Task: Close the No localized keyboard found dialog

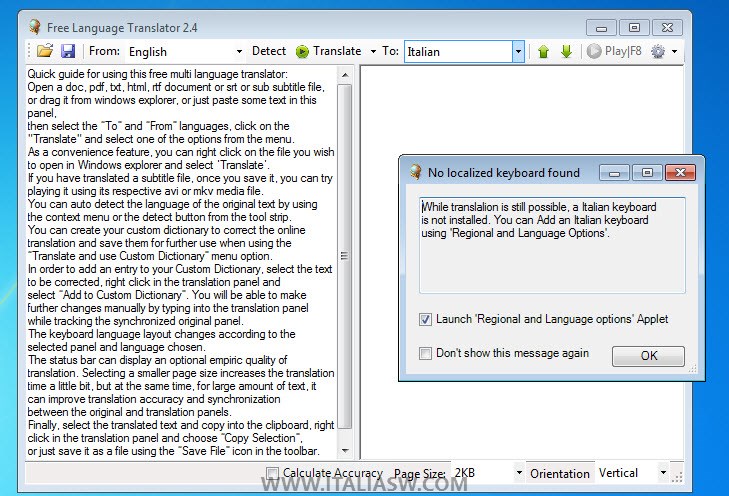Action: click(x=680, y=172)
